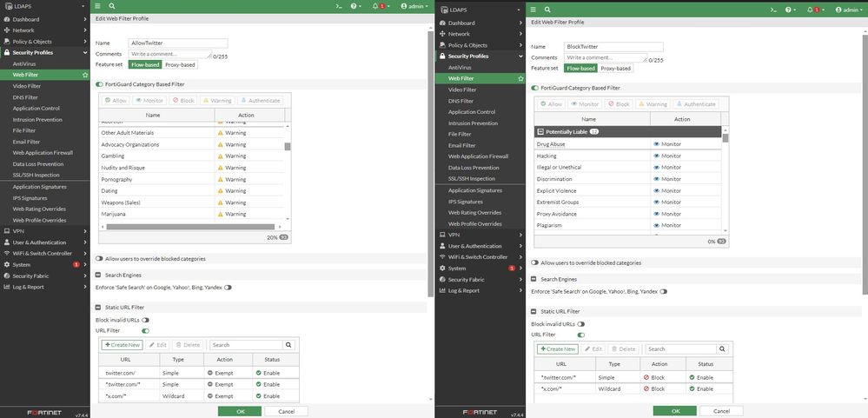Open hamburger menu in BlockTwitter window
Screen dimensions: 868x418
click(x=533, y=10)
